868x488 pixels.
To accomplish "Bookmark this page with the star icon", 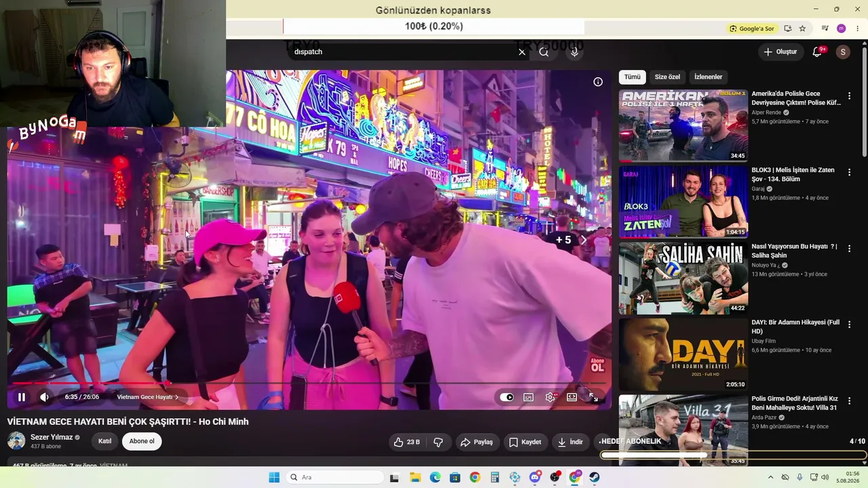I will (x=802, y=28).
